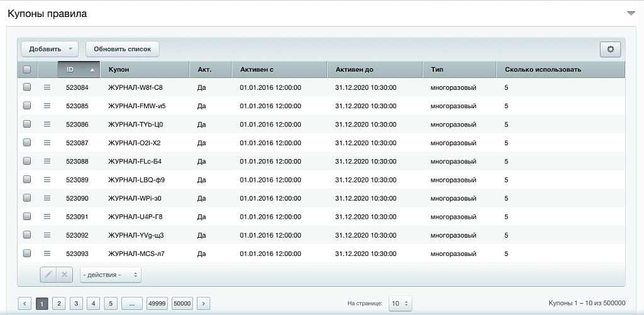Open row actions for ЖУРНАЛ-LBQ-ф9

[x=47, y=180]
